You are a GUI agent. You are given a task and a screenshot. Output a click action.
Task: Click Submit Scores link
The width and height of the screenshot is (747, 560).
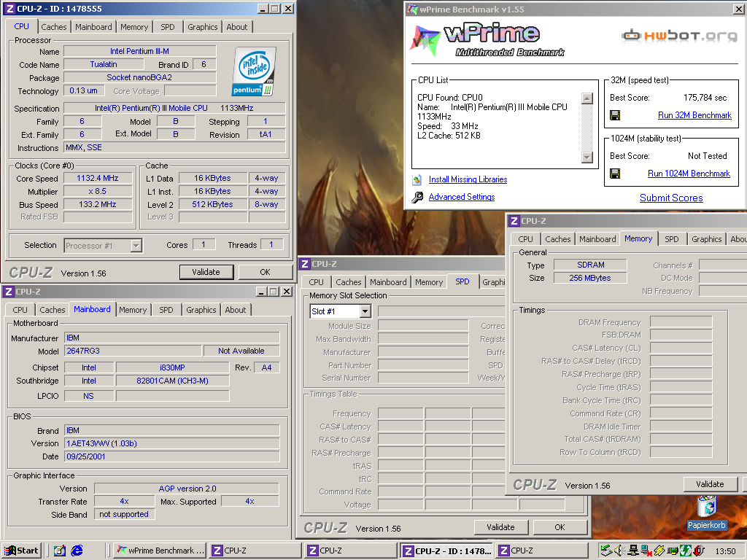pos(671,198)
